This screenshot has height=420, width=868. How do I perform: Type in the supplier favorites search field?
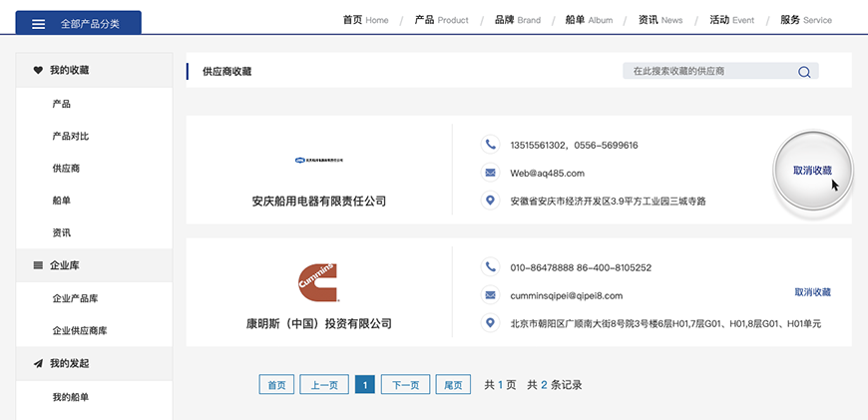[x=708, y=72]
